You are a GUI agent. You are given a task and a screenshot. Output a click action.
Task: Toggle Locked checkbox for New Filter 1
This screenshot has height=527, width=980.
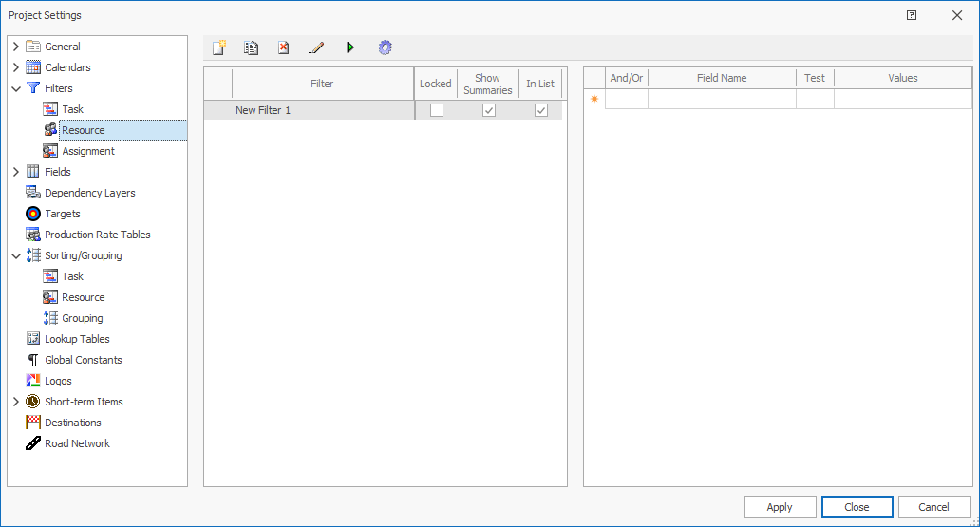coord(436,110)
